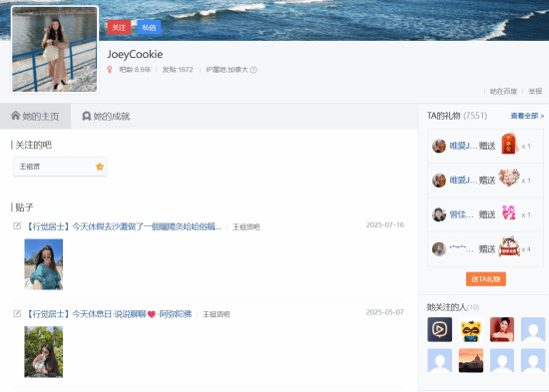Open the followed user with play-logo avatar
Screen dimensions: 549x392
[x=439, y=330]
